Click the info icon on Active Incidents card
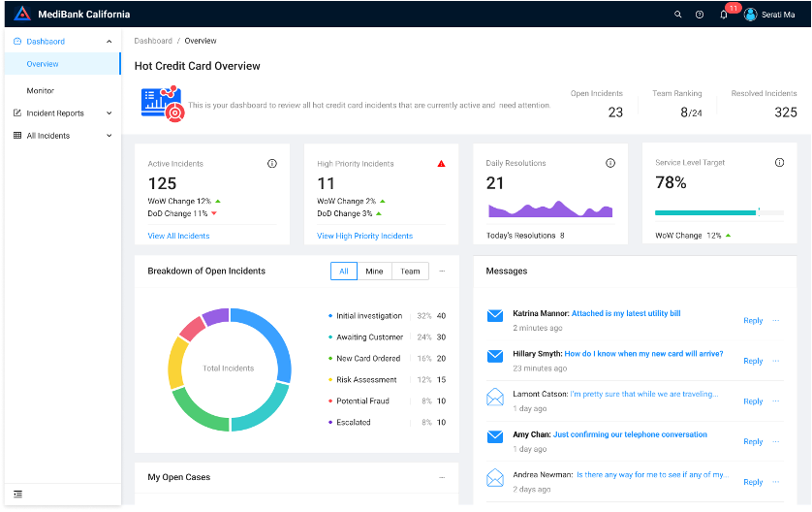812x512 pixels. pos(271,164)
